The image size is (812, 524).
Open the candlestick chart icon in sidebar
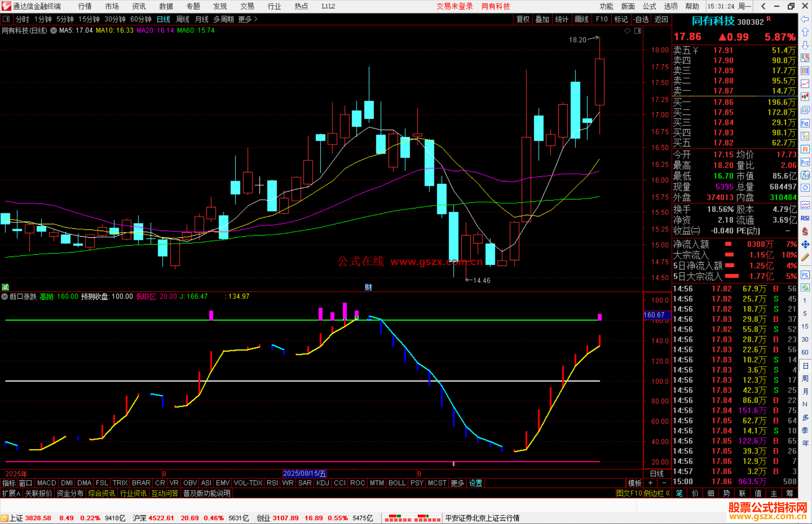click(805, 97)
